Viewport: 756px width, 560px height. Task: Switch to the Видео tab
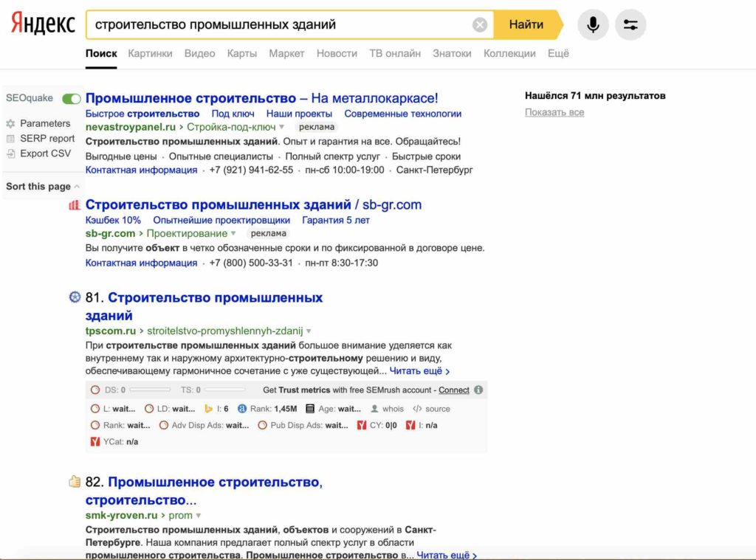coord(199,54)
